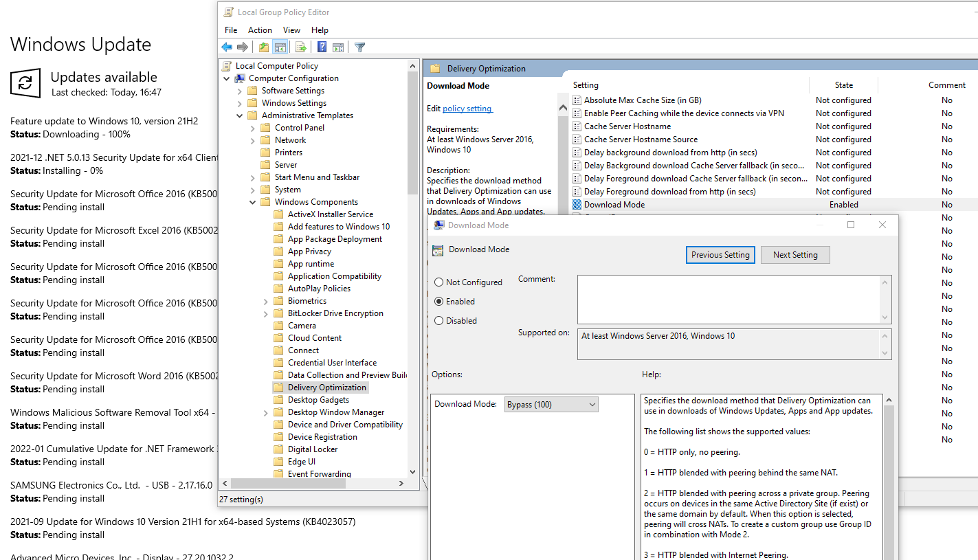The height and width of the screenshot is (560, 978).
Task: Click the Back arrow toolbar icon
Action: click(x=227, y=47)
